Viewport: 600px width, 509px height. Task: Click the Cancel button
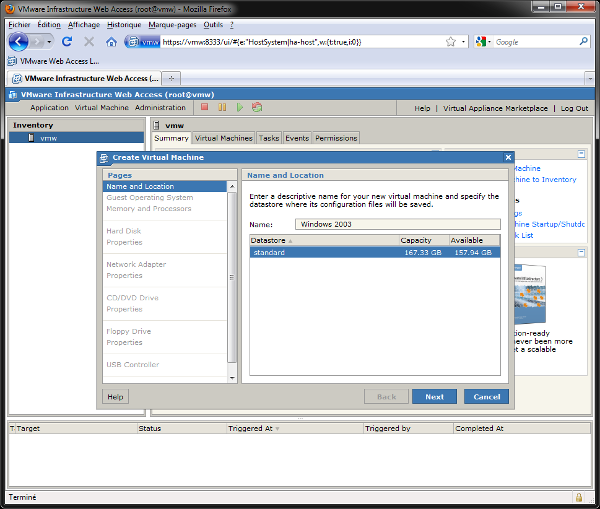pos(486,397)
